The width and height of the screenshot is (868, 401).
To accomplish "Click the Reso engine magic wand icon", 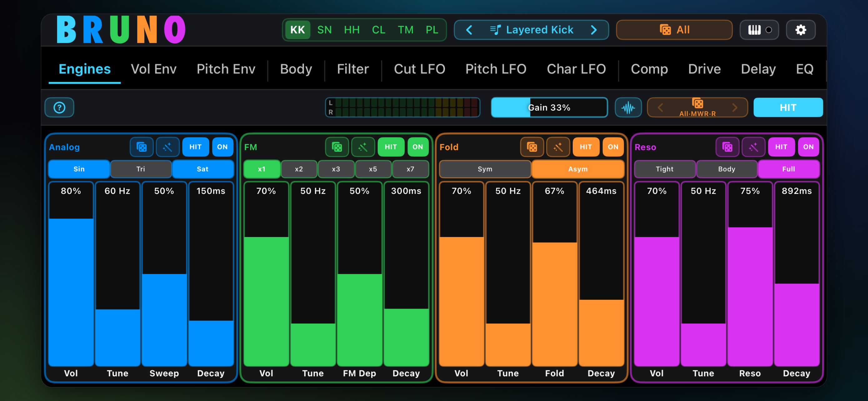I will coord(753,147).
